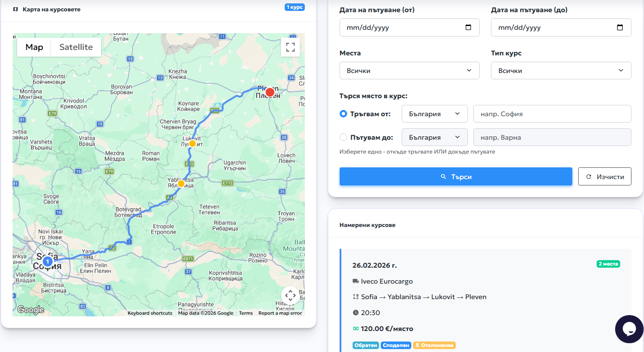The height and width of the screenshot is (352, 644).
Task: Click the map icon beside Карта на курсовете
Action: pyautogui.click(x=16, y=9)
